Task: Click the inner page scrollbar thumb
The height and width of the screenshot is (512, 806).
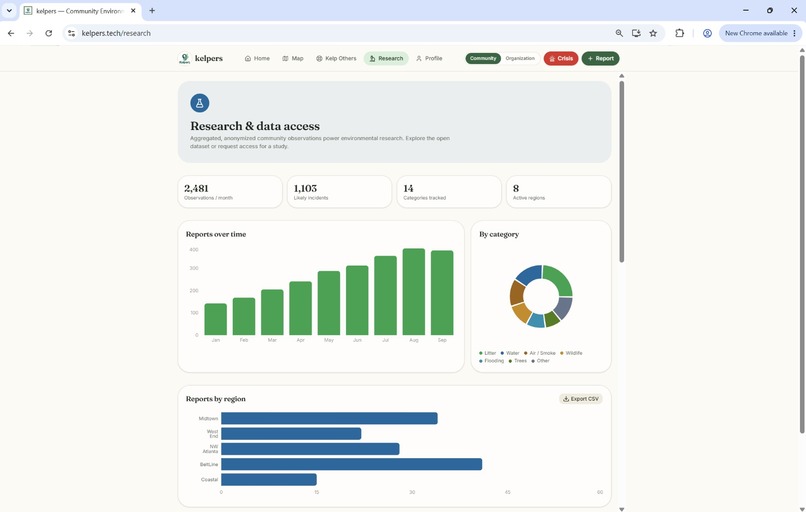Action: click(621, 172)
